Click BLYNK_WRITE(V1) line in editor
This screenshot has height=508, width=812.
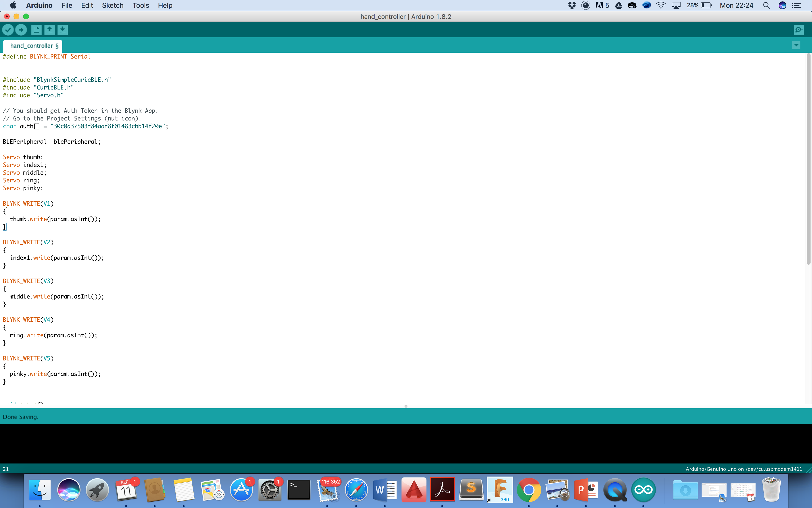click(x=28, y=204)
